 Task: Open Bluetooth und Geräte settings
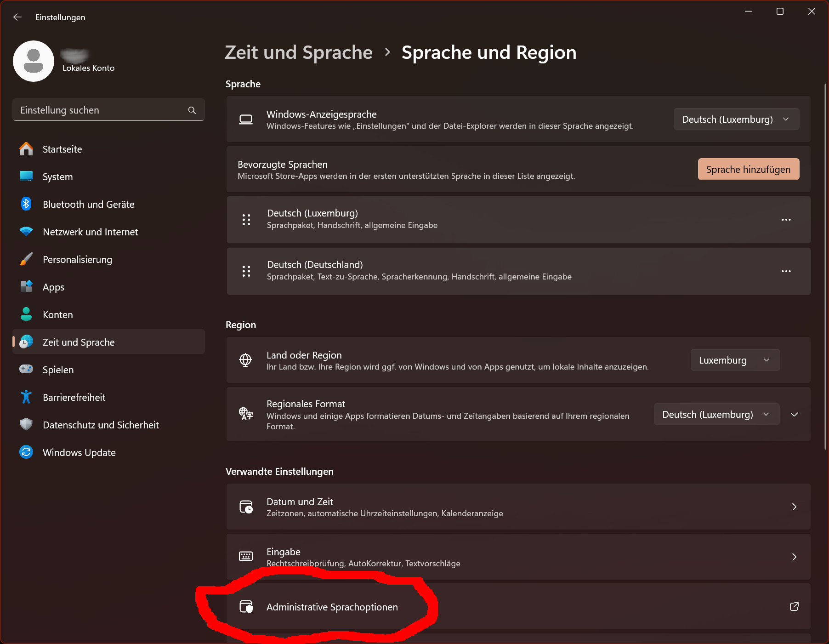tap(88, 205)
